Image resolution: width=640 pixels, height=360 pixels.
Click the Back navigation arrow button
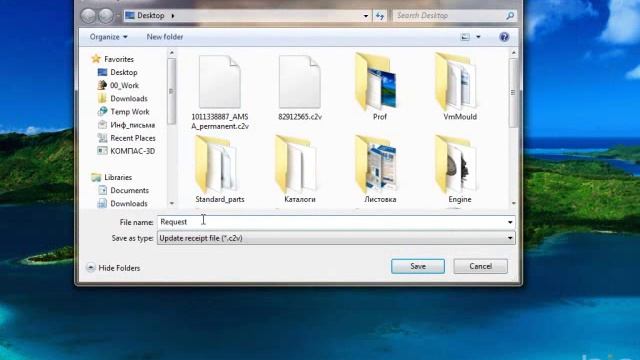click(x=88, y=16)
